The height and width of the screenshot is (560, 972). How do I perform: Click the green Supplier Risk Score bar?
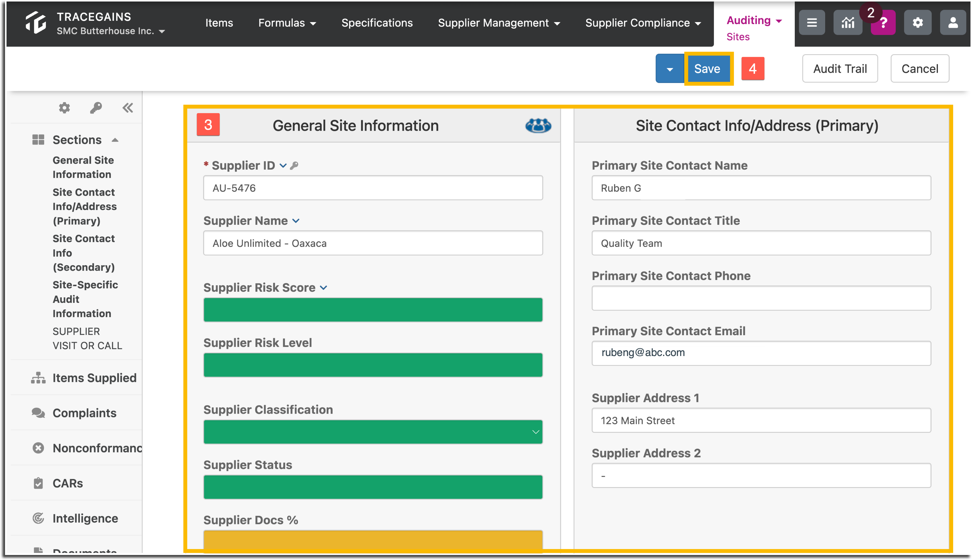point(373,310)
